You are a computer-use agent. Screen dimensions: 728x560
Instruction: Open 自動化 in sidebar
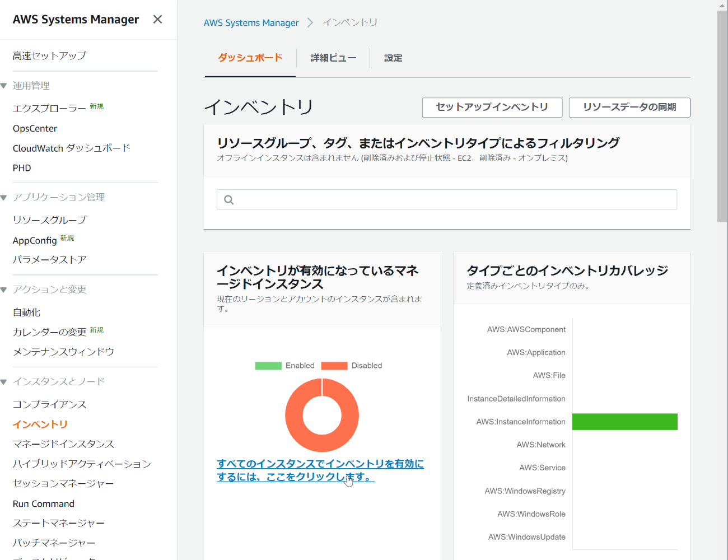point(26,312)
